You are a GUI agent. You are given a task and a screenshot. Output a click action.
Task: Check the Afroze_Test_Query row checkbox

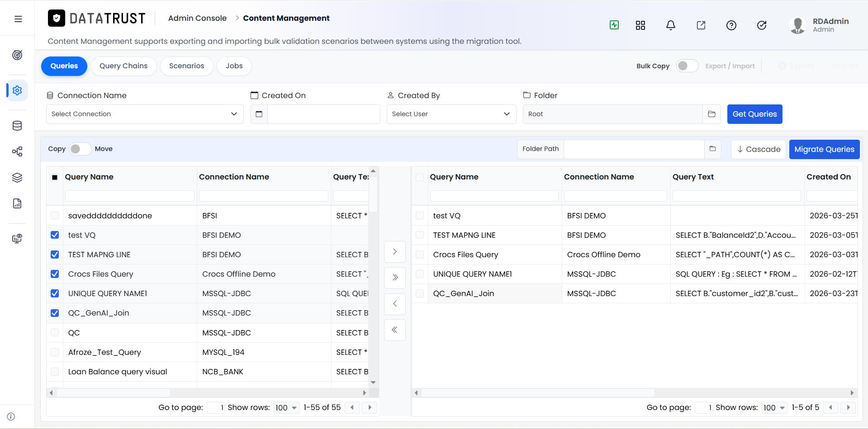coord(55,352)
